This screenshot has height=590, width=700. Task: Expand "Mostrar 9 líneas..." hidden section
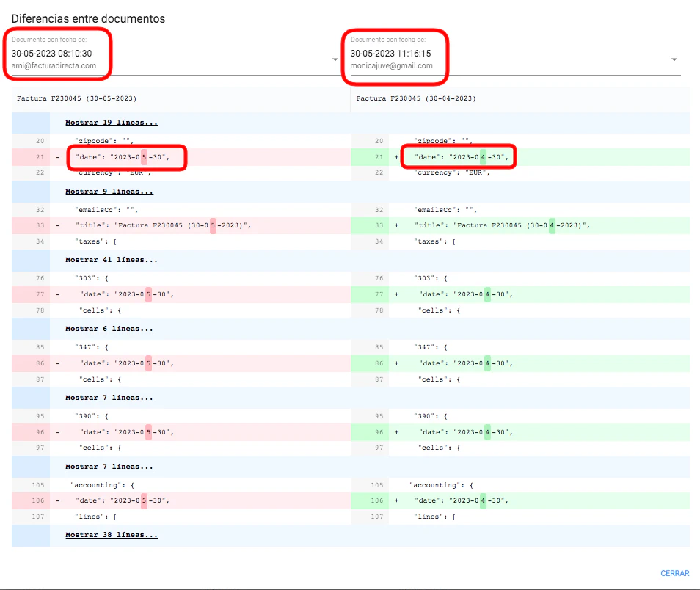pyautogui.click(x=109, y=192)
